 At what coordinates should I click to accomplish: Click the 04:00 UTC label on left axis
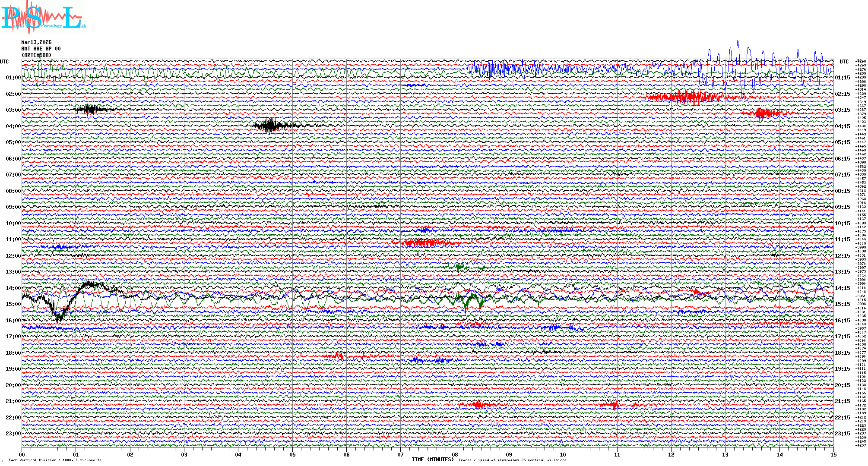coord(13,126)
